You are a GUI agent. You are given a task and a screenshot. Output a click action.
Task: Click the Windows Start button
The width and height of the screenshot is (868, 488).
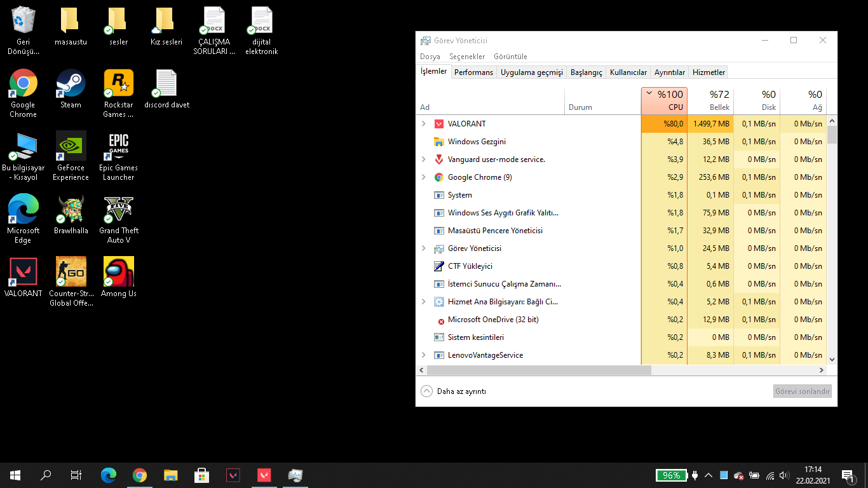tap(15, 475)
